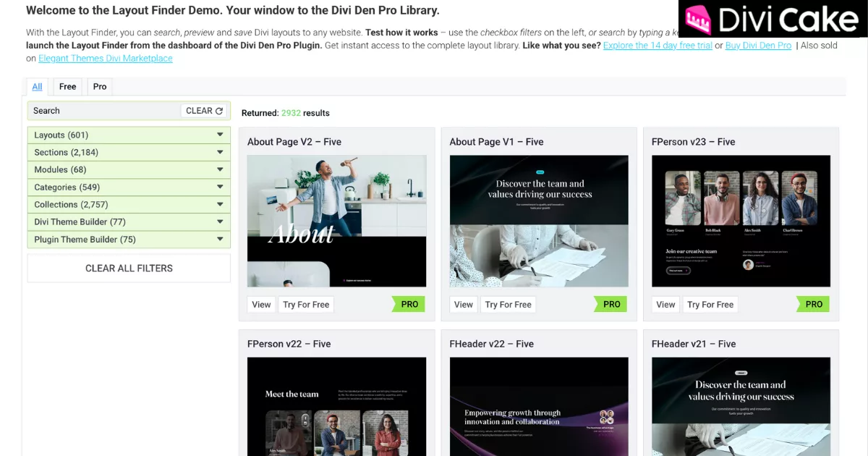Click View under FPerson v23 – Five
The image size is (868, 456).
(666, 305)
